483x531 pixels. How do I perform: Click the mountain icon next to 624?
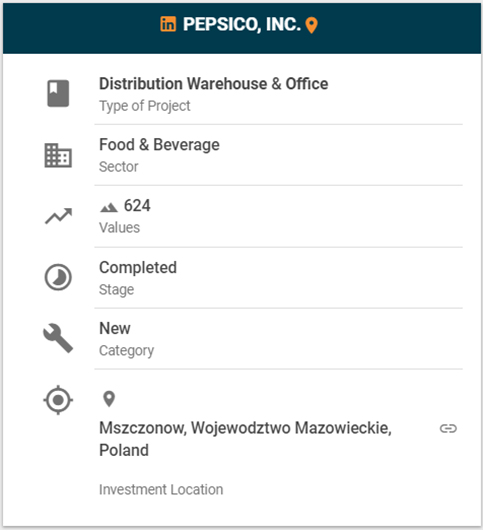(109, 207)
